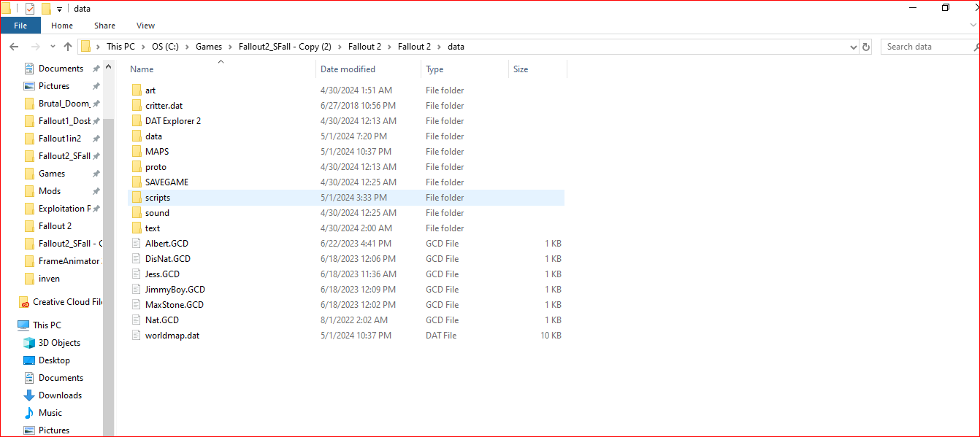This screenshot has width=980, height=437.
Task: Click the text folder icon
Action: [137, 228]
